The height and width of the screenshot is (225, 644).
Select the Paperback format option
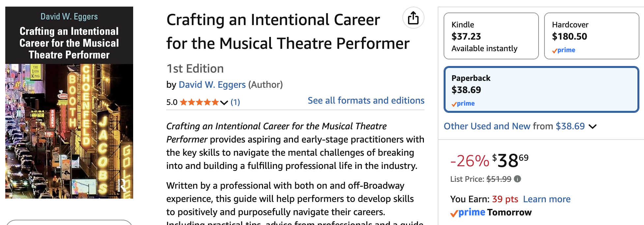pos(541,89)
